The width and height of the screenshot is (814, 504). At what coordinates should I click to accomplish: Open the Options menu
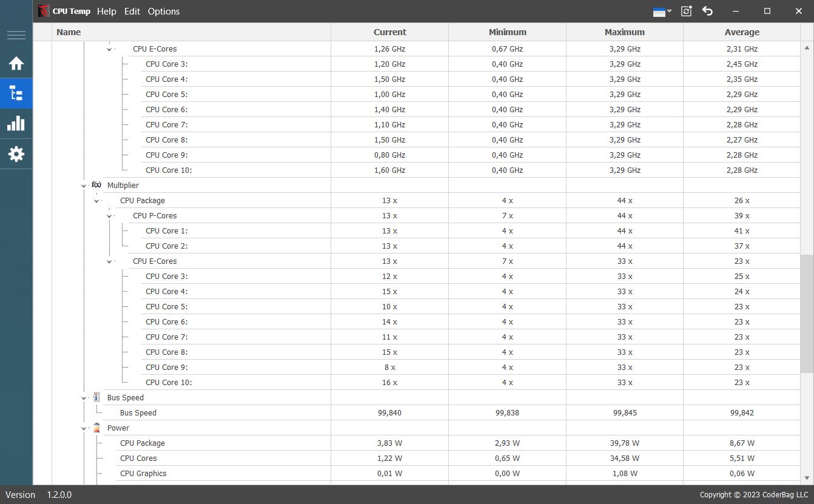164,12
